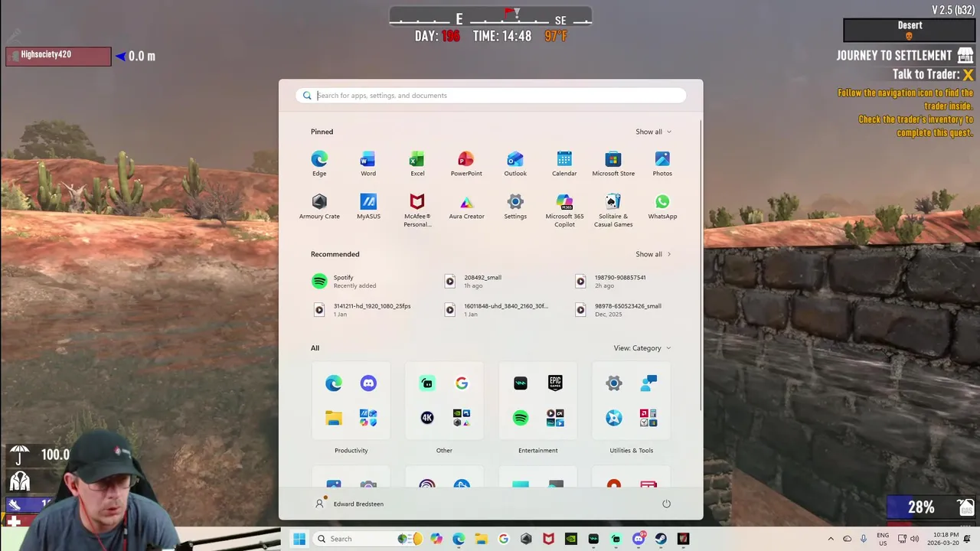Screen dimensions: 980x551
Task: Open Discord in the Productivity category
Action: tap(368, 383)
